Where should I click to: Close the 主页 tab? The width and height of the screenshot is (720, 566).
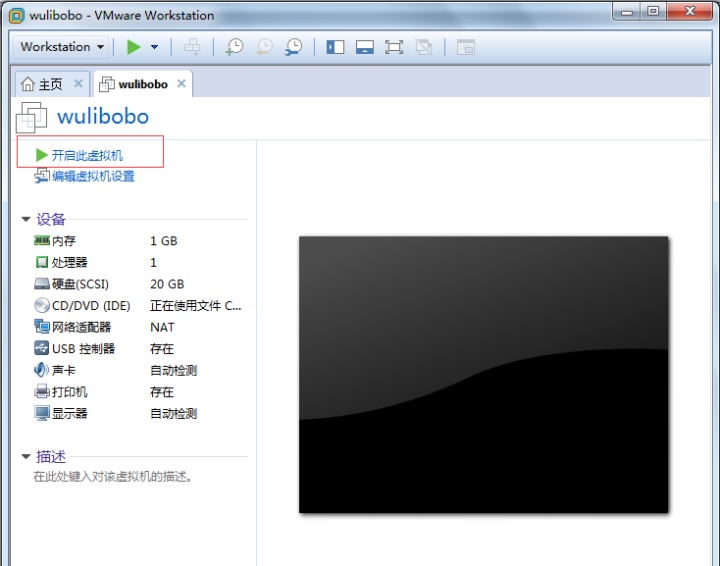pyautogui.click(x=79, y=84)
